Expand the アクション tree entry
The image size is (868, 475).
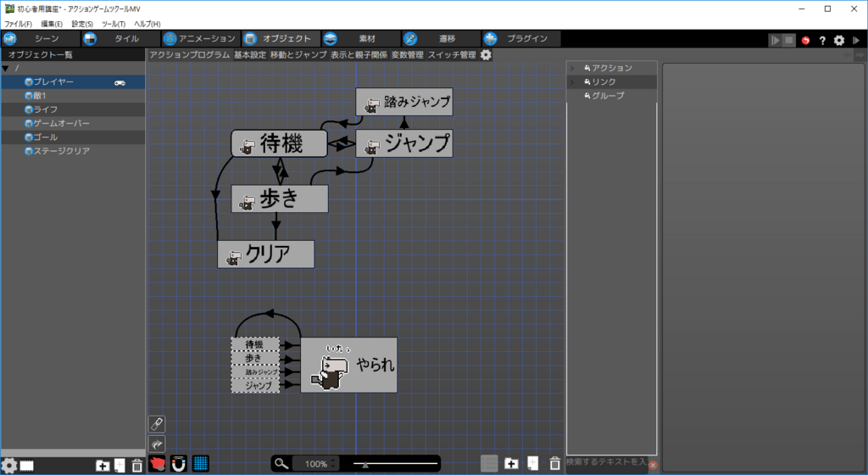(x=572, y=68)
